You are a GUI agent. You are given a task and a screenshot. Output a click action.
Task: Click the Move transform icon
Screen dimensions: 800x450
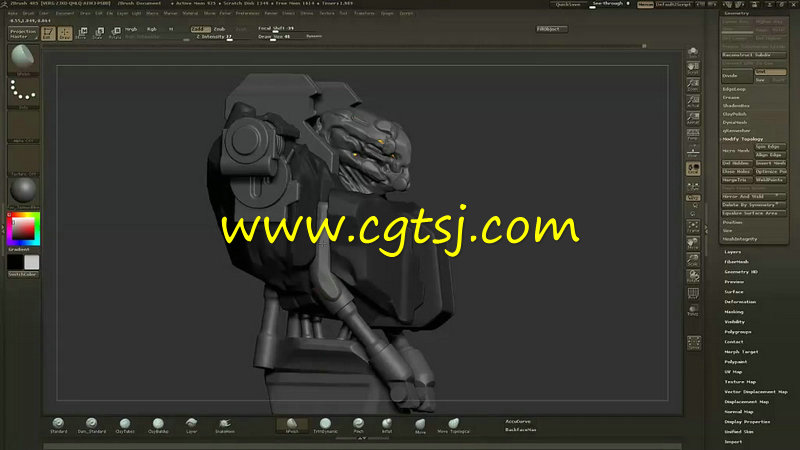(x=82, y=34)
